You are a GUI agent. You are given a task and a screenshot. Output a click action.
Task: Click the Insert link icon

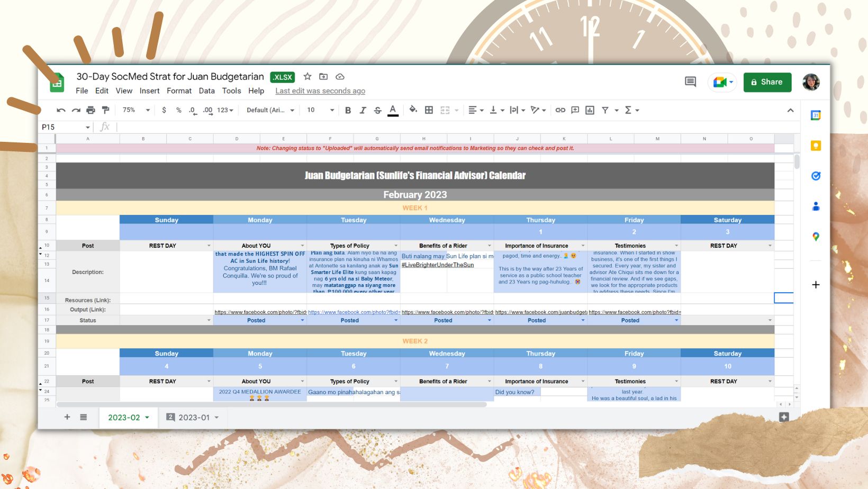coord(560,110)
